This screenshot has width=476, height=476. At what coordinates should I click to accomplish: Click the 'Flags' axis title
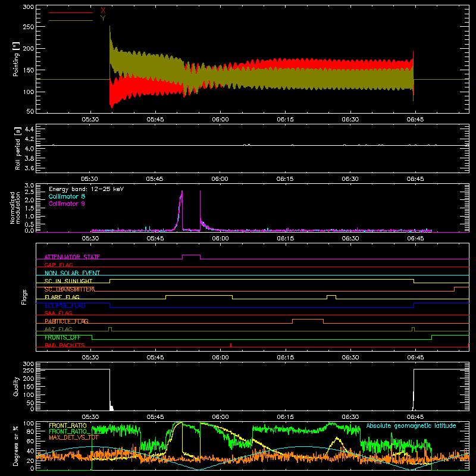(24, 297)
